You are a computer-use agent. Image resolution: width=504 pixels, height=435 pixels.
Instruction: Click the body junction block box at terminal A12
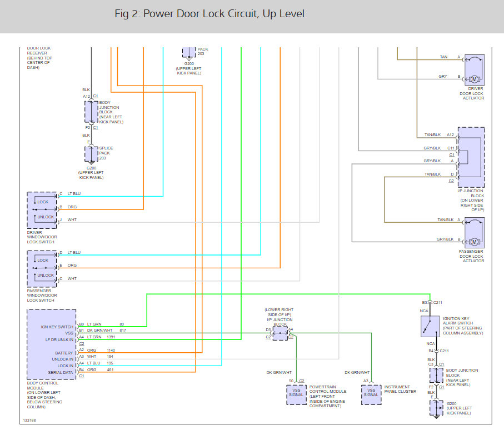pyautogui.click(x=91, y=112)
